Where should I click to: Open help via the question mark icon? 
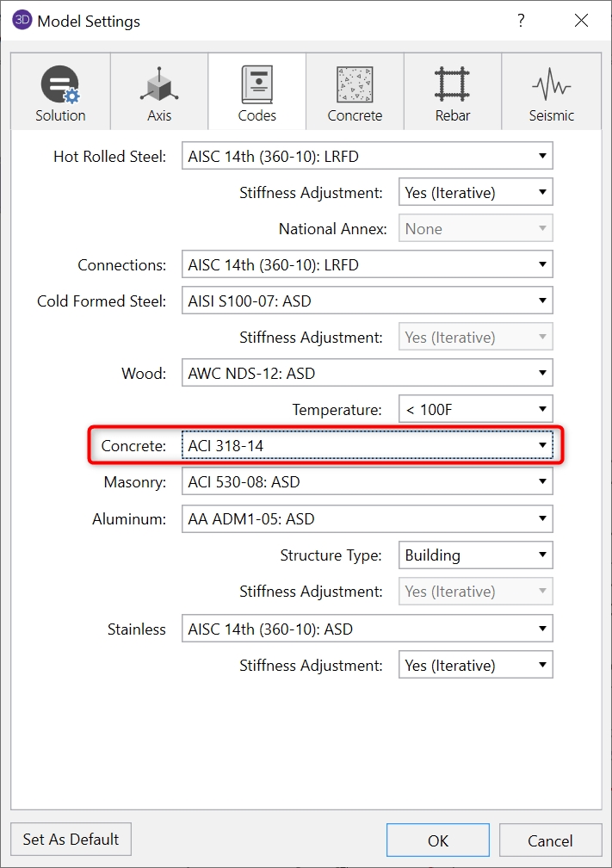(521, 21)
